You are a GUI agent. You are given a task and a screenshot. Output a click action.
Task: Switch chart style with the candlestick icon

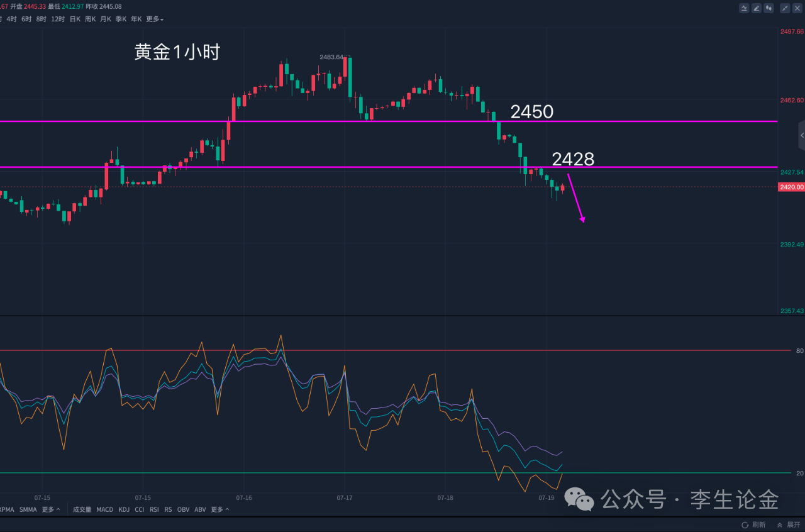tap(769, 8)
